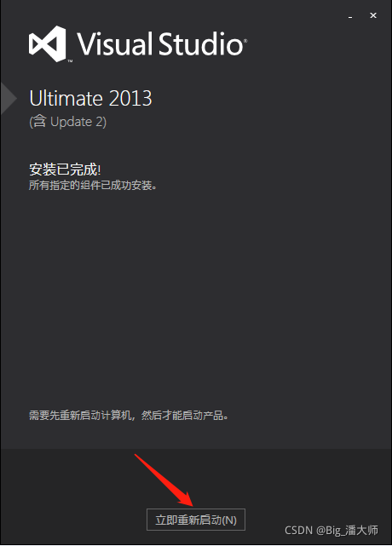Minimize the Visual Studio installer window
The image size is (392, 546).
pos(350,16)
